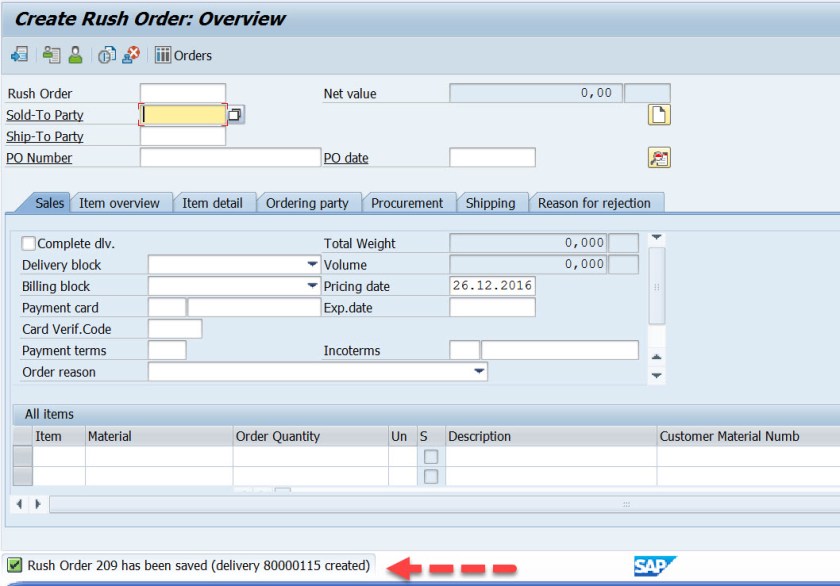Check the first item row S checkbox
Viewport: 840px width, 586px height.
[431, 457]
